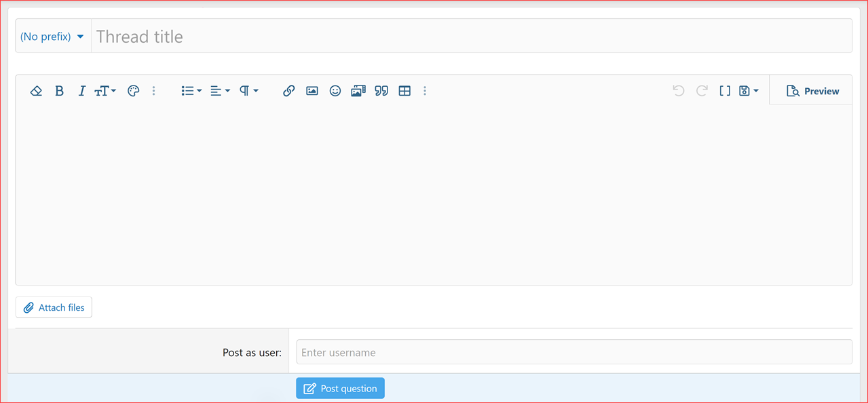Insert a quote block
Screen dimensions: 868x403
click(381, 90)
